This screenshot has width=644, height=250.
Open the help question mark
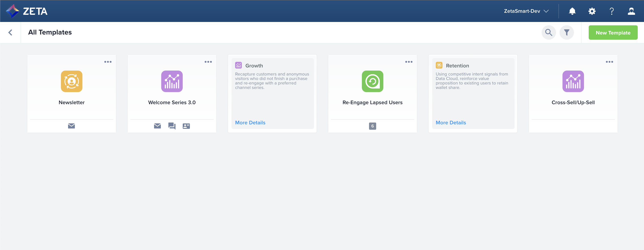pyautogui.click(x=612, y=11)
